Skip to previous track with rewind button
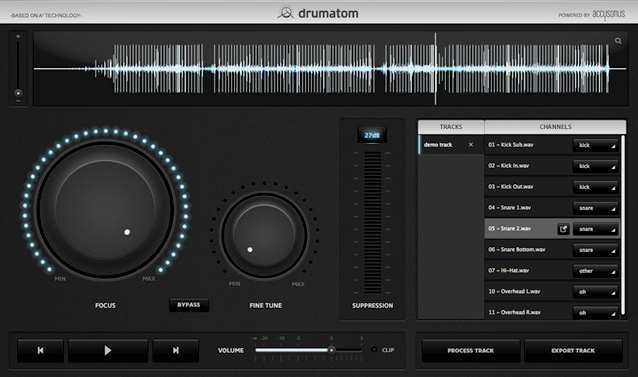Screen dimensions: 638x377 click(x=40, y=350)
